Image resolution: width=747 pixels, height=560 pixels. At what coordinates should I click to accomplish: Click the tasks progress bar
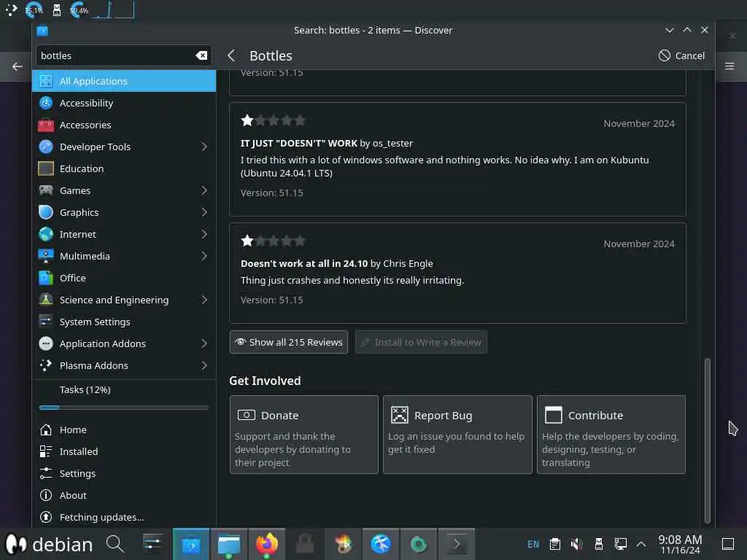(x=124, y=408)
